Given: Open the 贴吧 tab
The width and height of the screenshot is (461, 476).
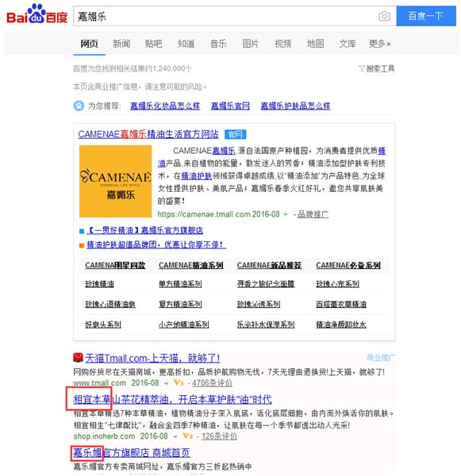Looking at the screenshot, I should pyautogui.click(x=153, y=44).
